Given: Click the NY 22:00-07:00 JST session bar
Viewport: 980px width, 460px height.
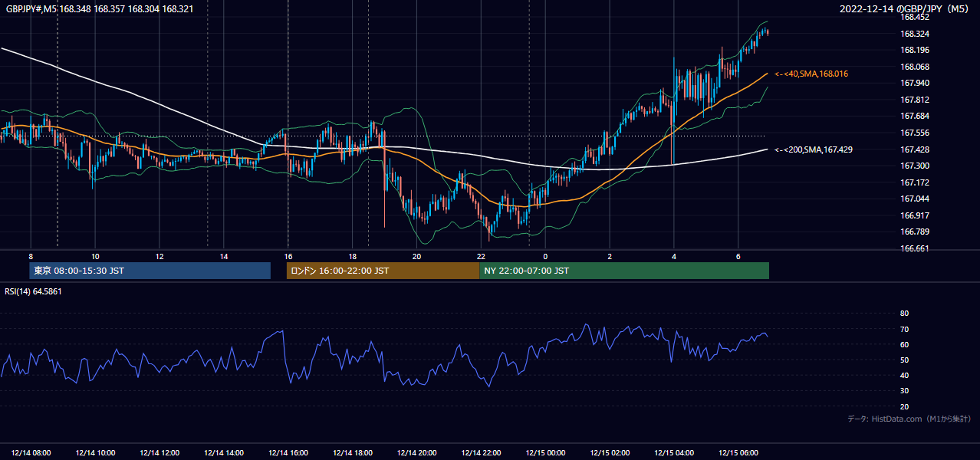Looking at the screenshot, I should point(624,271).
